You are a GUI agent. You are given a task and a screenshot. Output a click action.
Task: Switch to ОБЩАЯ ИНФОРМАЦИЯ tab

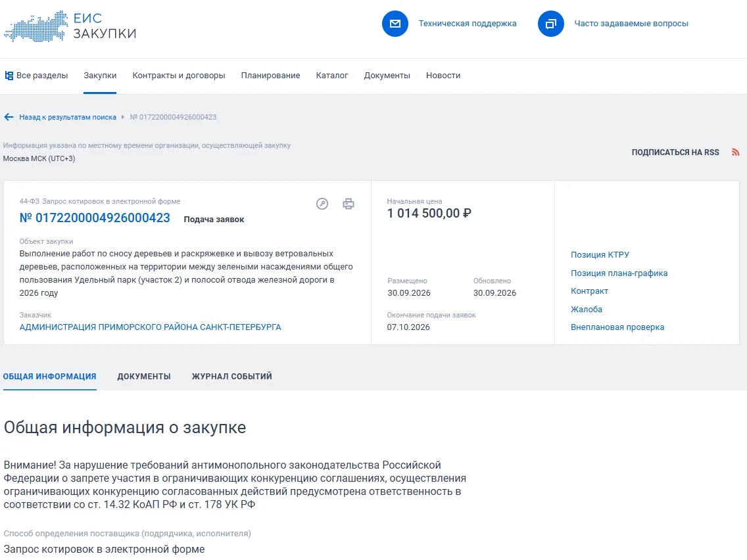49,376
